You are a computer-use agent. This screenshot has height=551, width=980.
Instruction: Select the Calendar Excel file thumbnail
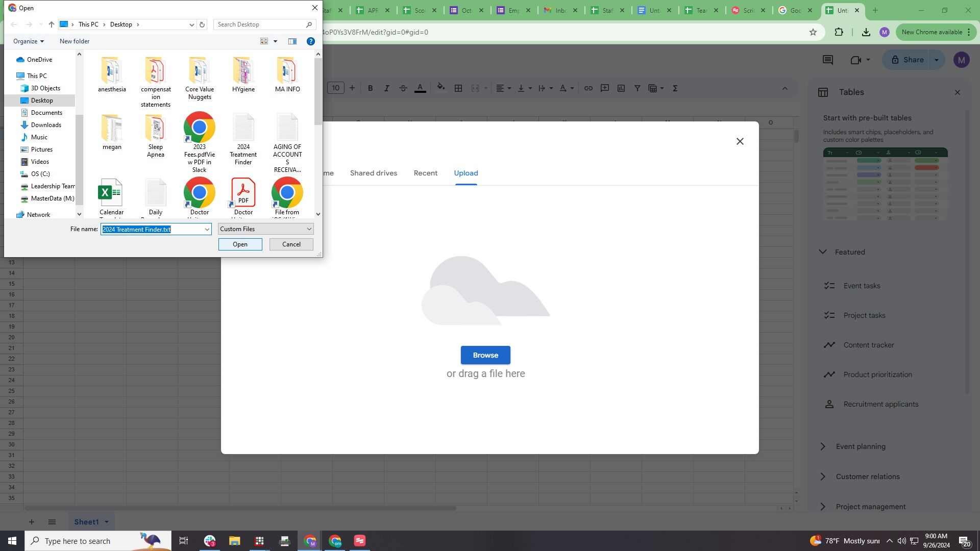(111, 192)
